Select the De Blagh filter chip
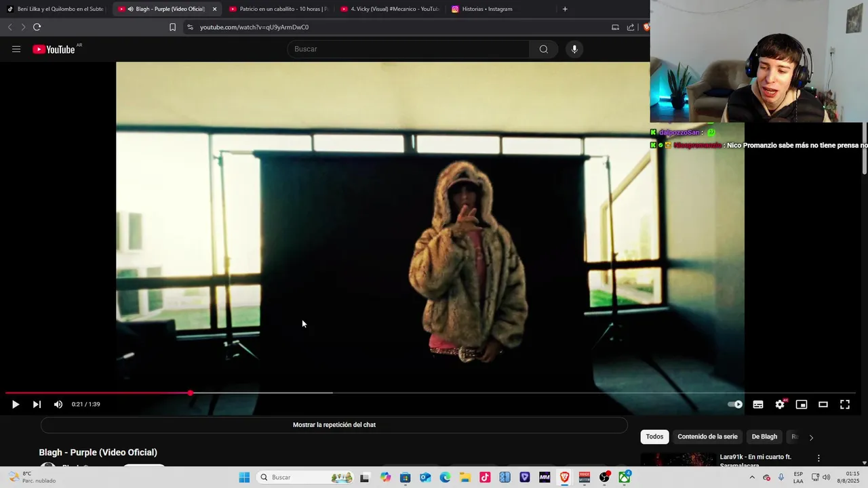868x488 pixels. [764, 436]
